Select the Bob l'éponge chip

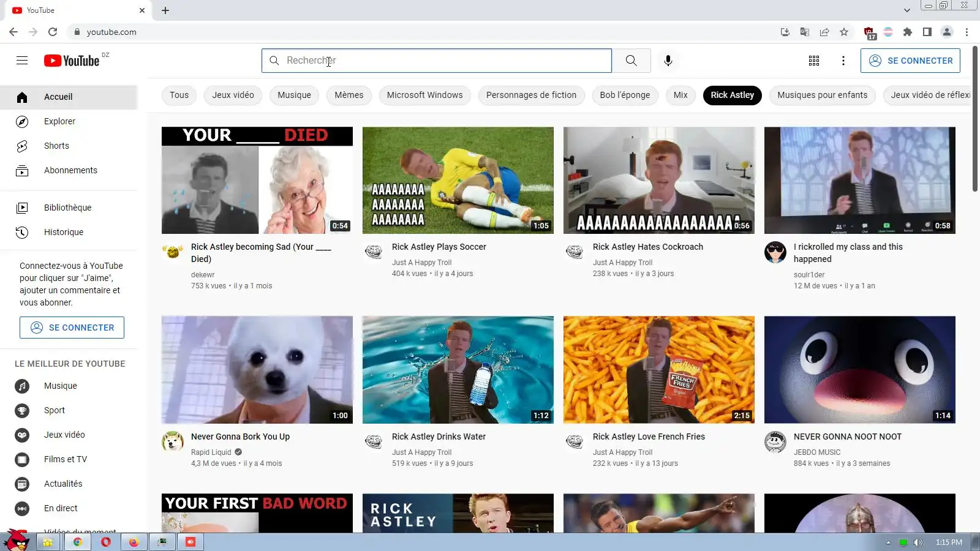click(x=625, y=95)
